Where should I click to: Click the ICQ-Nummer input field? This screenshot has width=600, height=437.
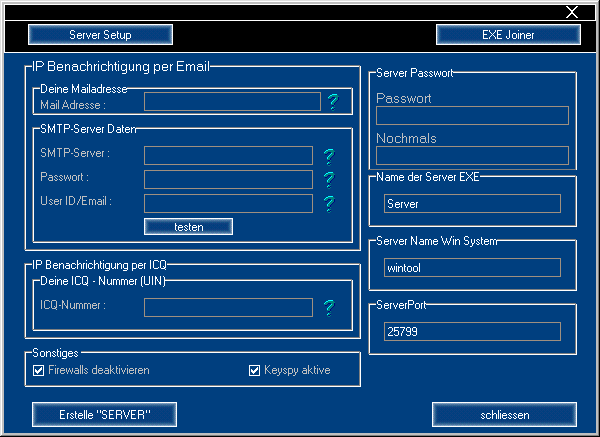[x=228, y=307]
